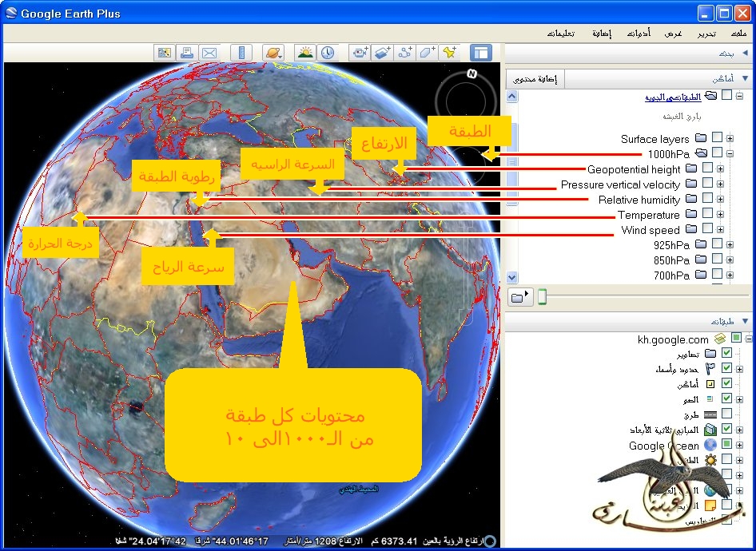
Task: Email the current view with envelope icon
Action: tap(209, 53)
